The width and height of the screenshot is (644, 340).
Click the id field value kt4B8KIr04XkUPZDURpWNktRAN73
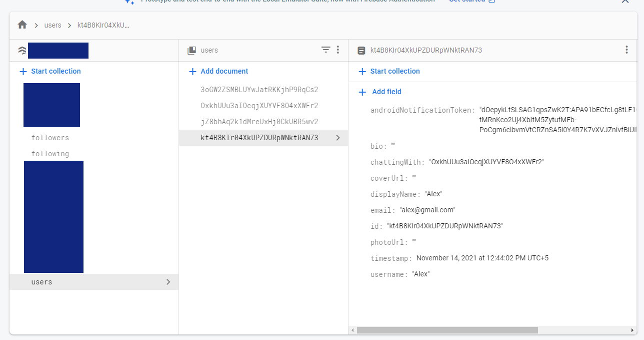tap(445, 226)
